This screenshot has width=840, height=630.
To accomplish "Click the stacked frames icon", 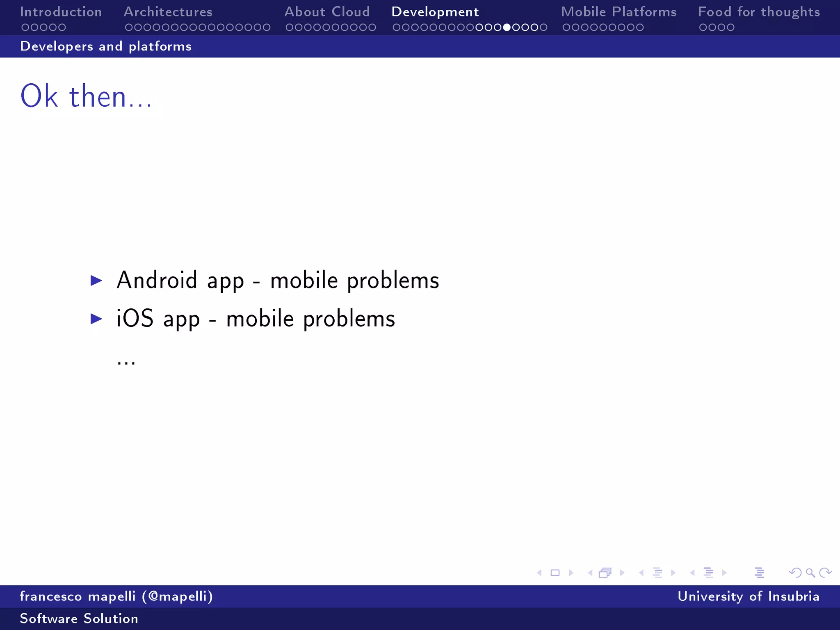I will point(605,573).
